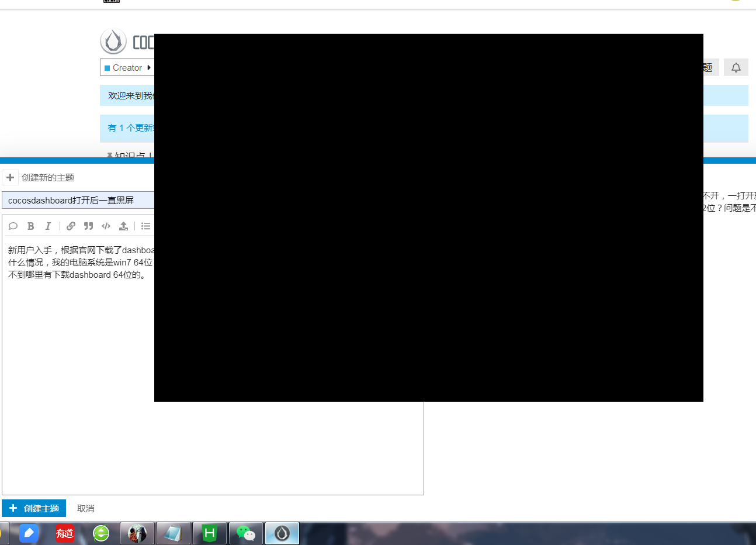756x545 pixels.
Task: Click the 创建新的主题 heading text
Action: tap(48, 177)
